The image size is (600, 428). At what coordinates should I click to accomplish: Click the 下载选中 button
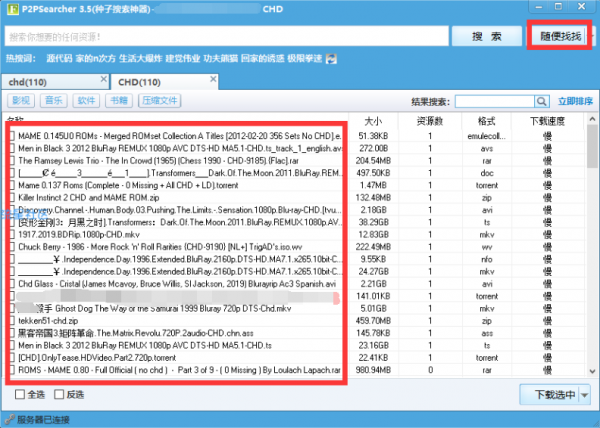550,395
